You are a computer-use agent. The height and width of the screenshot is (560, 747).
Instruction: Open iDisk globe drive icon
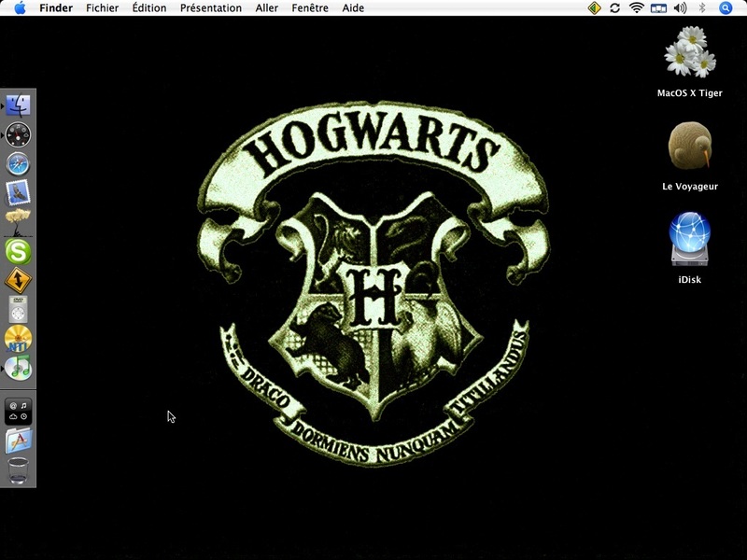click(x=690, y=239)
